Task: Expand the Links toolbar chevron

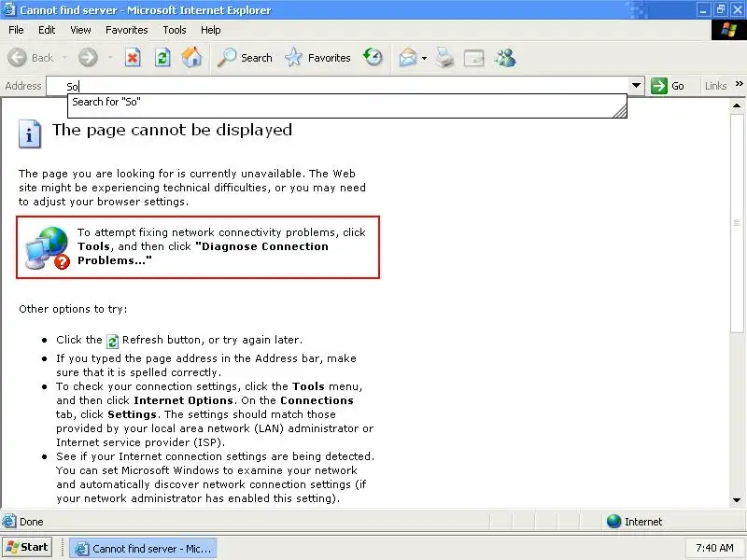Action: [x=739, y=84]
